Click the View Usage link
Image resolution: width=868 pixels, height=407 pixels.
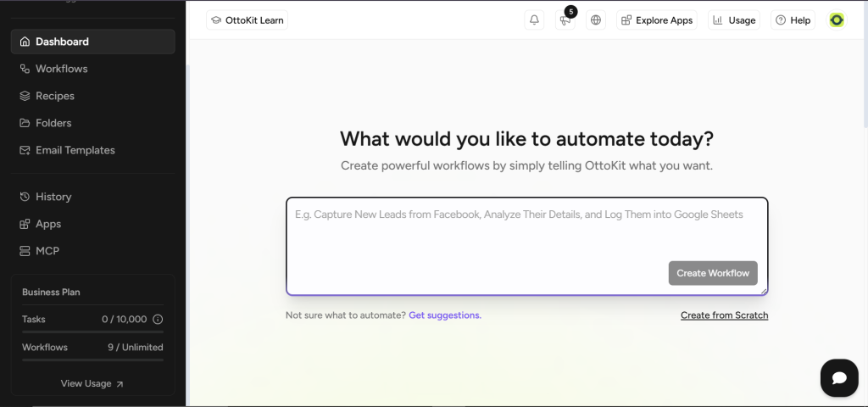(92, 384)
